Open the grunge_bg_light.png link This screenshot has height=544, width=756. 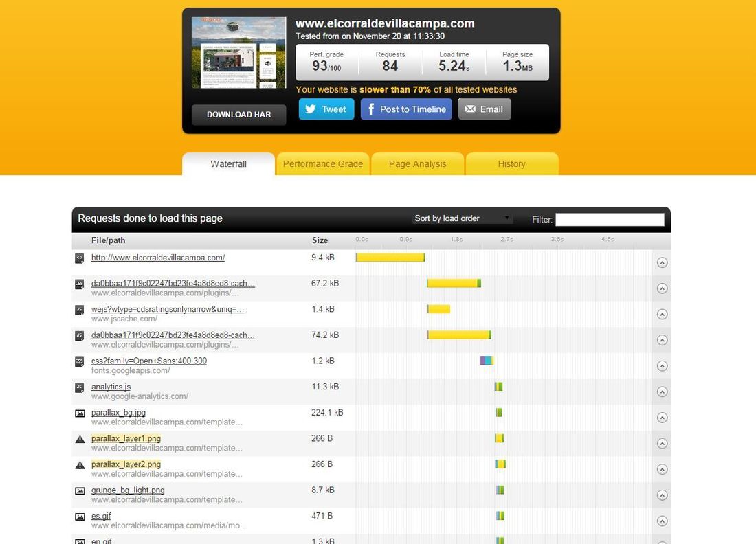point(128,490)
